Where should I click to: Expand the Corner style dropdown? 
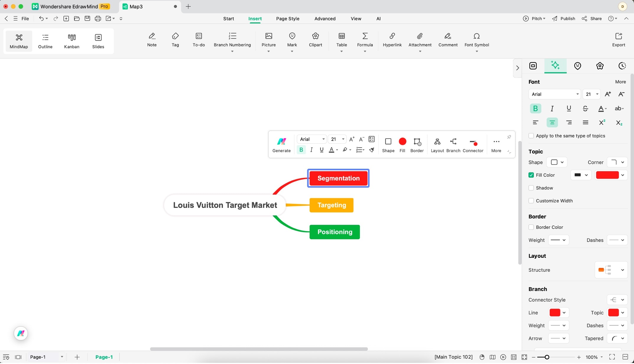click(x=617, y=162)
